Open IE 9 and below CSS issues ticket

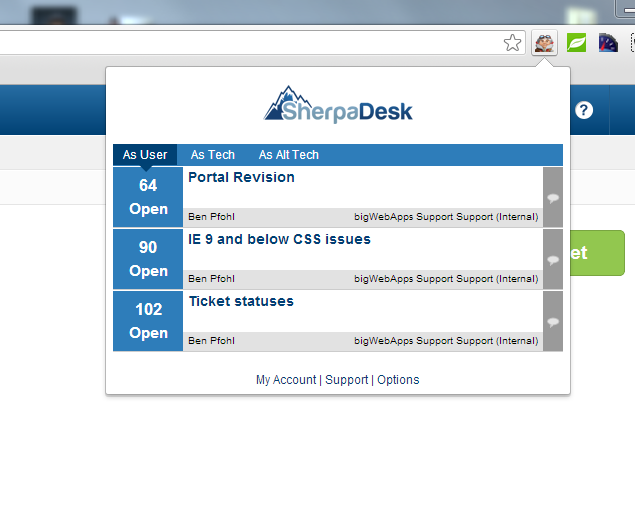coord(279,239)
